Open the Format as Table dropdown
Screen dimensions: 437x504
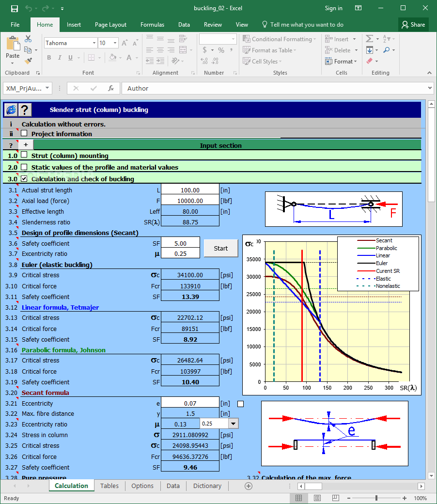tap(269, 50)
